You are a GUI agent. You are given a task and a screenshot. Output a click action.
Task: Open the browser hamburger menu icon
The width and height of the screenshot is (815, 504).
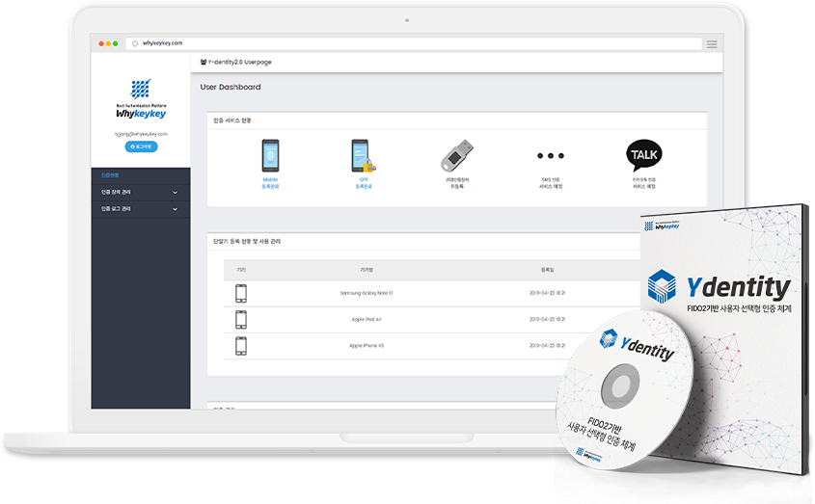(x=712, y=44)
